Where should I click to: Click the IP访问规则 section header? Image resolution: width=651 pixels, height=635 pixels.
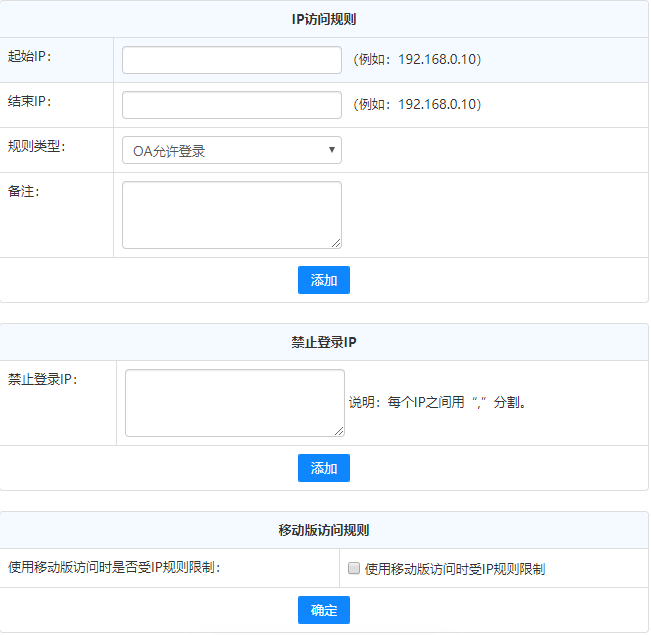tap(324, 19)
